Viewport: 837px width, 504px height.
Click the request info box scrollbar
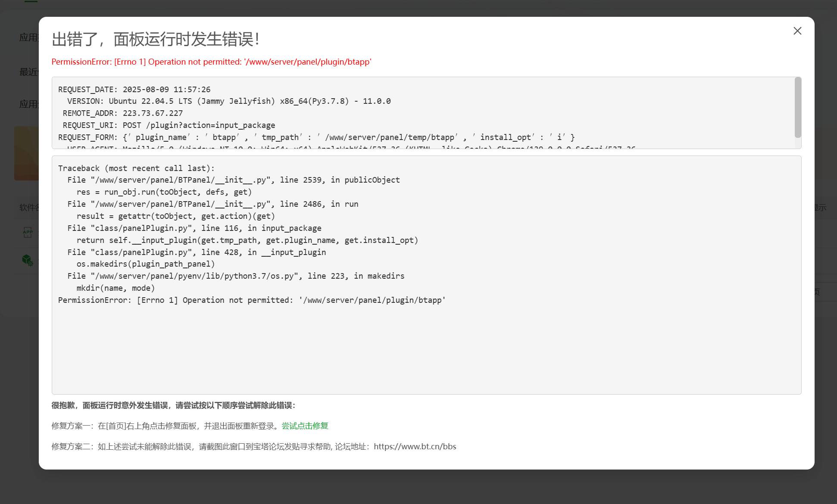798,107
